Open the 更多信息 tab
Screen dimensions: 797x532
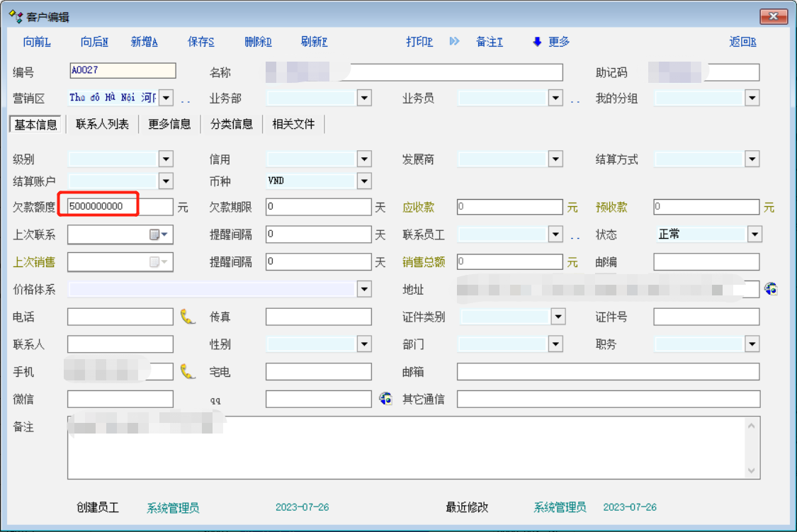[x=169, y=124]
